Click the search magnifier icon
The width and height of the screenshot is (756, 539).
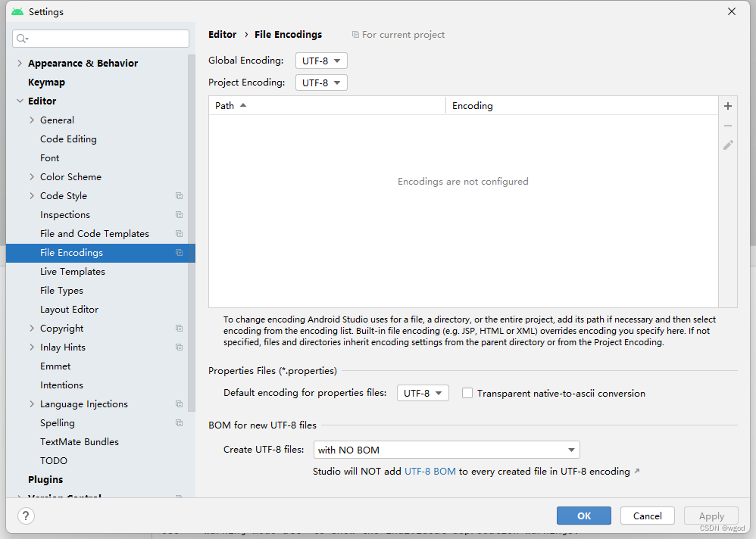pyautogui.click(x=22, y=39)
